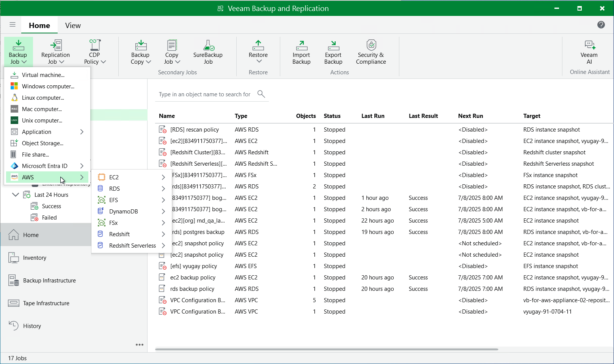Click the object name search field
The width and height of the screenshot is (614, 364).
click(x=205, y=94)
